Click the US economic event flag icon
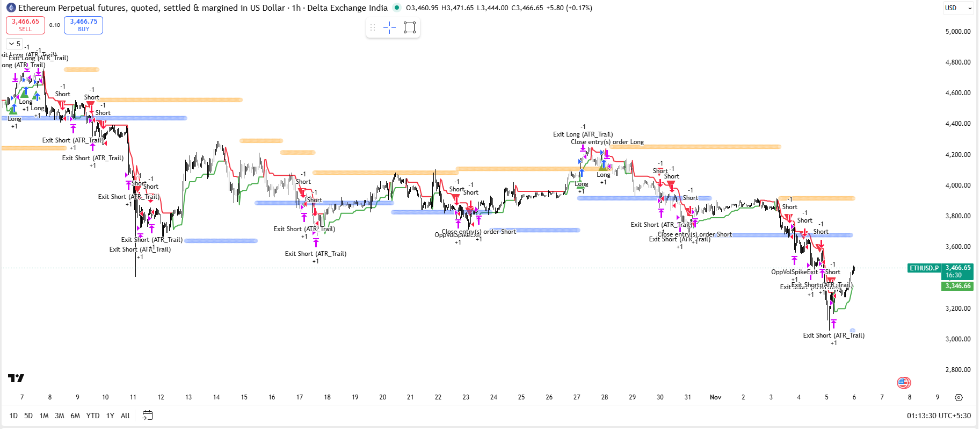The height and width of the screenshot is (429, 980). click(x=904, y=383)
